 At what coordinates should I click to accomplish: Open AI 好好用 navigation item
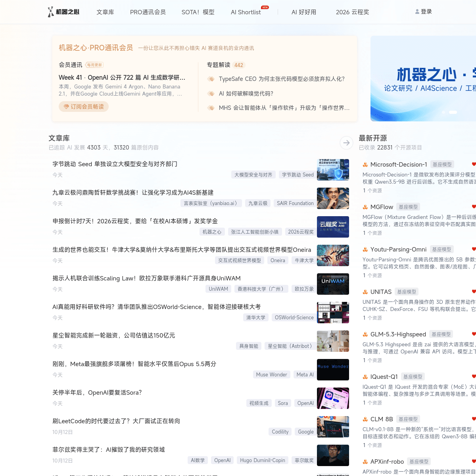click(x=304, y=12)
